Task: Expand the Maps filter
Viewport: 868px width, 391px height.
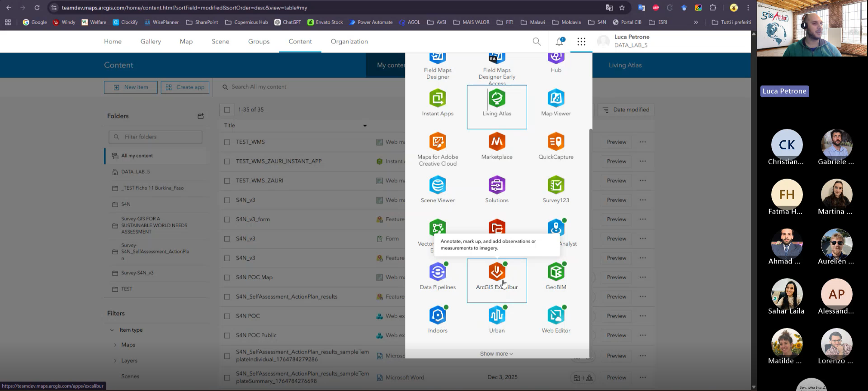Action: pyautogui.click(x=115, y=345)
